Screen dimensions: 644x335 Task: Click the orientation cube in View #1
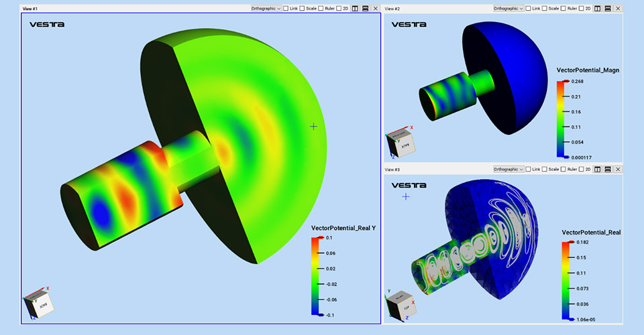(39, 303)
